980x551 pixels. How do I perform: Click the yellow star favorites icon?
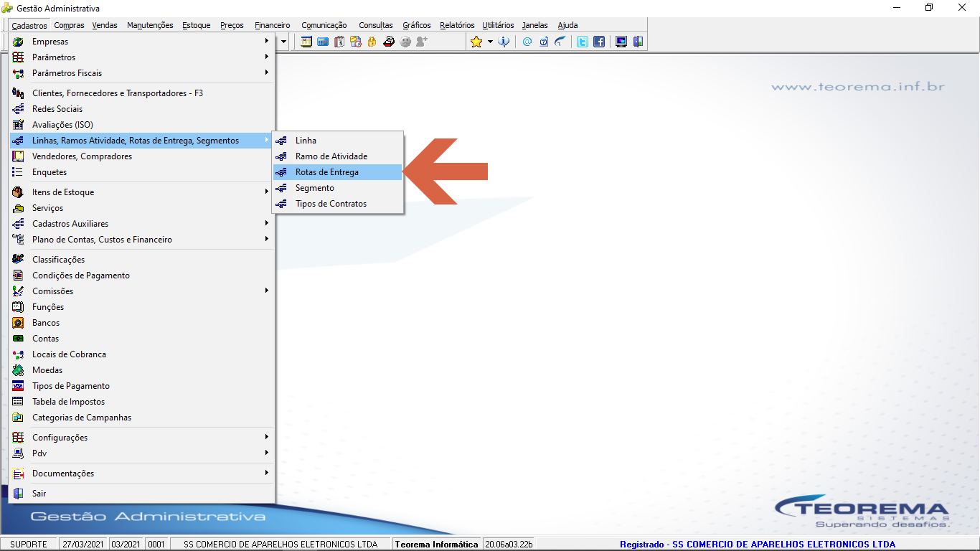coord(476,42)
